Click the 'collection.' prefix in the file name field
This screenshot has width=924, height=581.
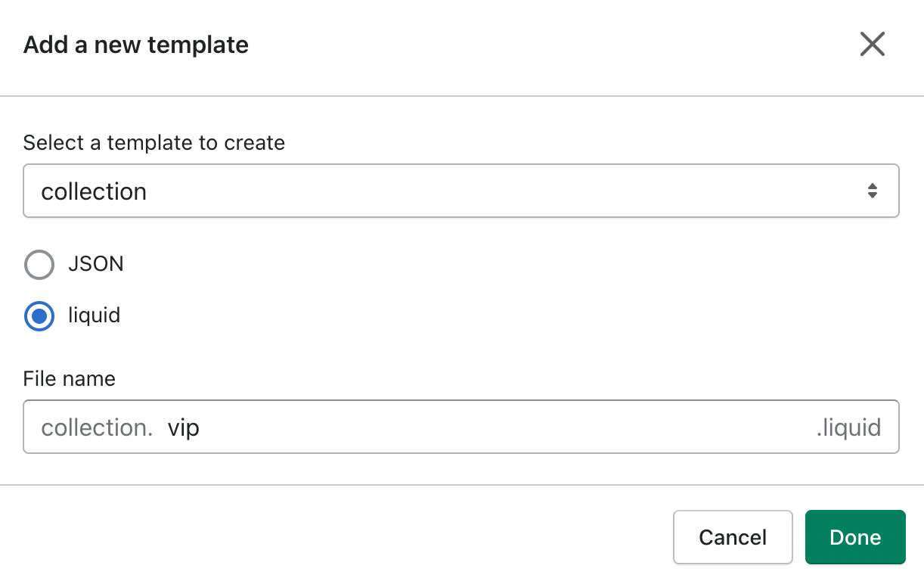[x=97, y=428]
